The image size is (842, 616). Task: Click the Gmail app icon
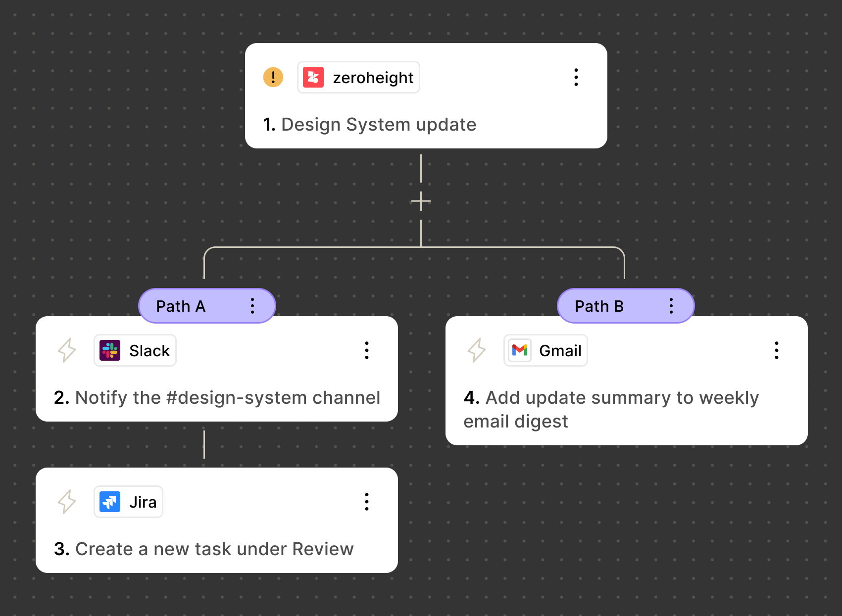[x=520, y=350]
